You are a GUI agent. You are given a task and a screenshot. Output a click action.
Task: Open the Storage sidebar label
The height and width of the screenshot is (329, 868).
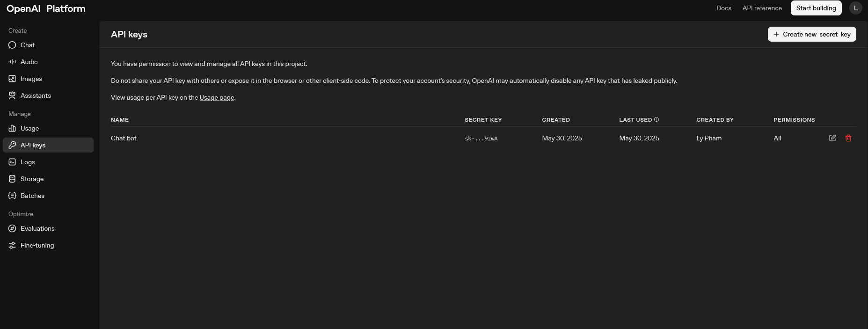32,179
